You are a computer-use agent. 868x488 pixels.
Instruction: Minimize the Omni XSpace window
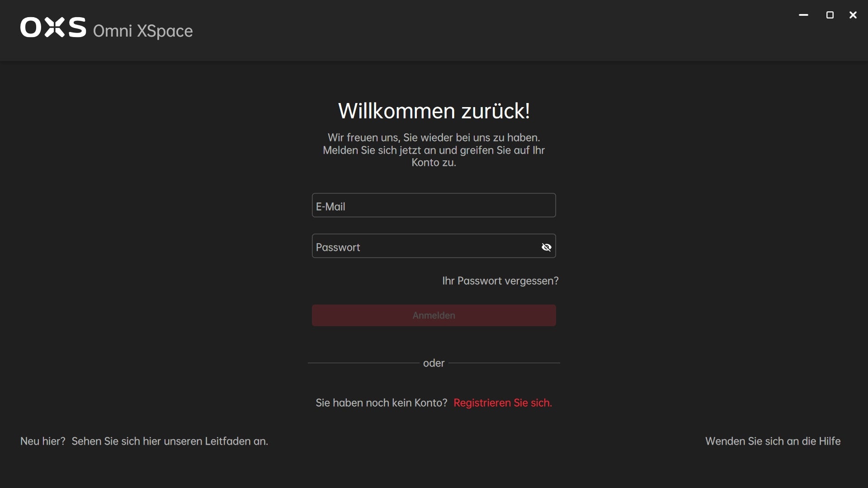803,15
